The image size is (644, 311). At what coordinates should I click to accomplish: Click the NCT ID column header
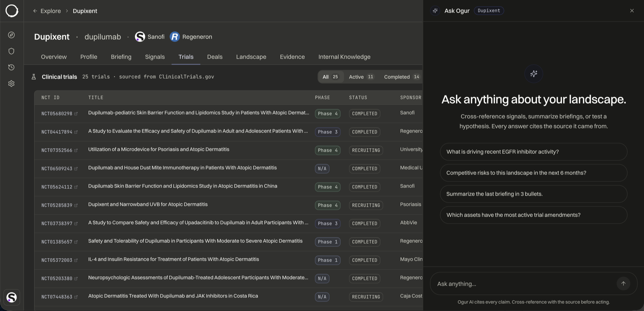[50, 98]
